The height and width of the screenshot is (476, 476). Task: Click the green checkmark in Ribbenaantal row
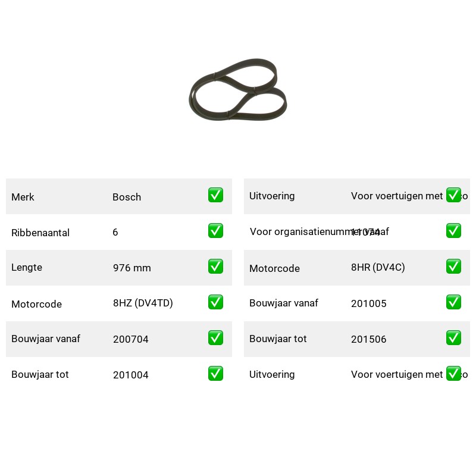[x=215, y=231]
